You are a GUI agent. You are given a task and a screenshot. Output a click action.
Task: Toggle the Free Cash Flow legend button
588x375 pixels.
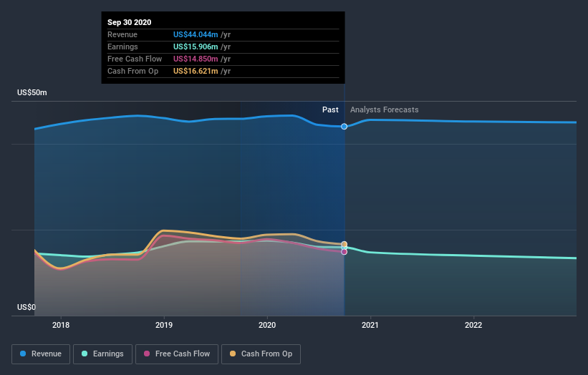tap(177, 354)
